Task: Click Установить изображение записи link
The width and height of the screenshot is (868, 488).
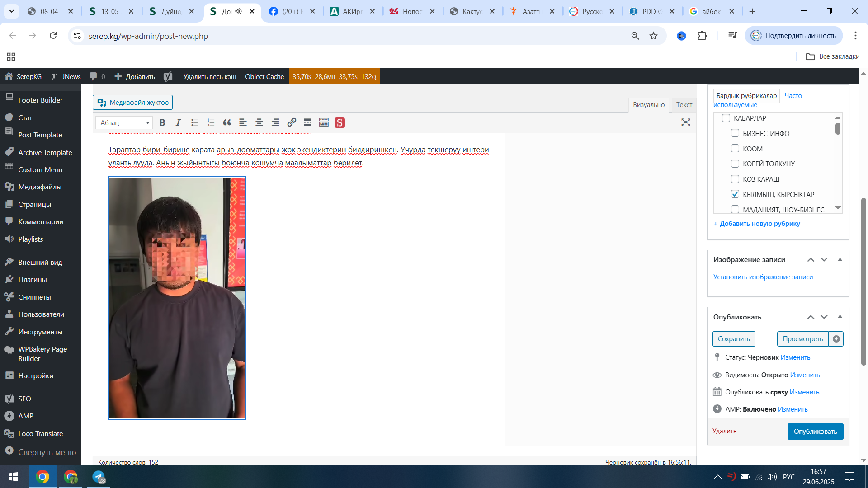Action: pyautogui.click(x=763, y=277)
